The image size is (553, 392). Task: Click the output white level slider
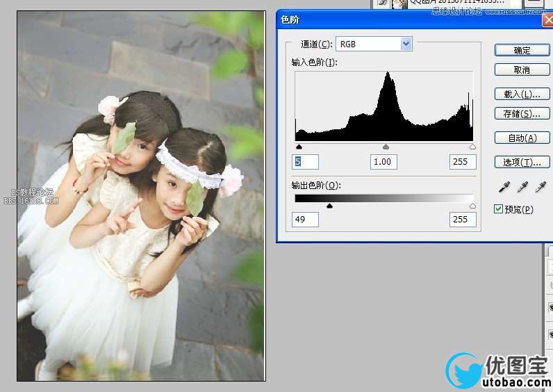(x=472, y=205)
